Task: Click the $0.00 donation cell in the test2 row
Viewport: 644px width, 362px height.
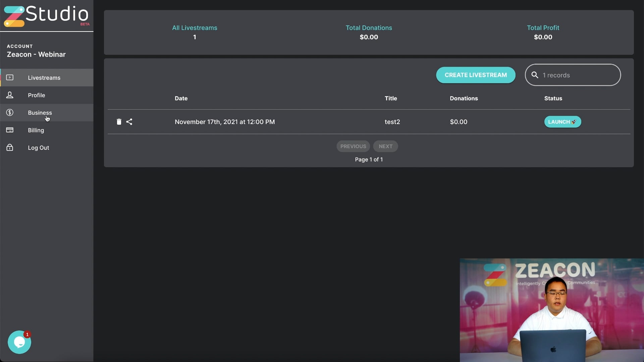Action: [459, 122]
